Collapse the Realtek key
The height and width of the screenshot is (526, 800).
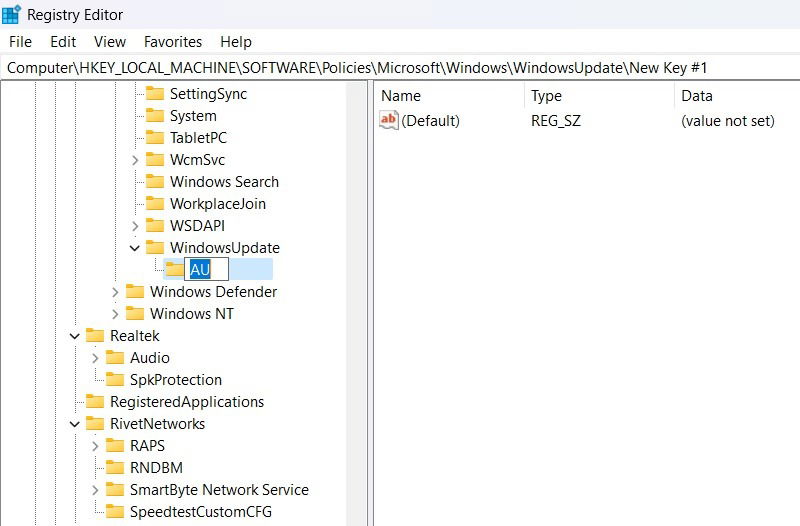coord(75,336)
